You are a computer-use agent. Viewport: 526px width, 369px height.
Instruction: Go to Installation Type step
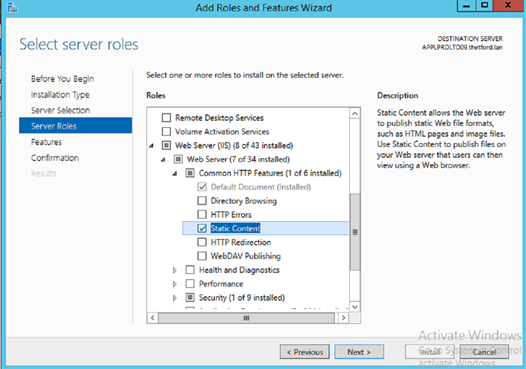(x=60, y=95)
